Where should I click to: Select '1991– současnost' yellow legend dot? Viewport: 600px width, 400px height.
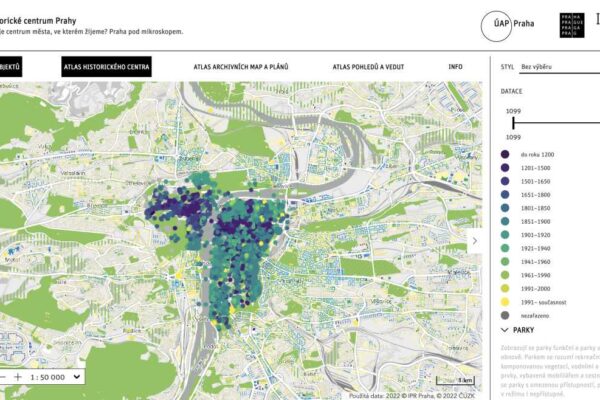tap(504, 300)
